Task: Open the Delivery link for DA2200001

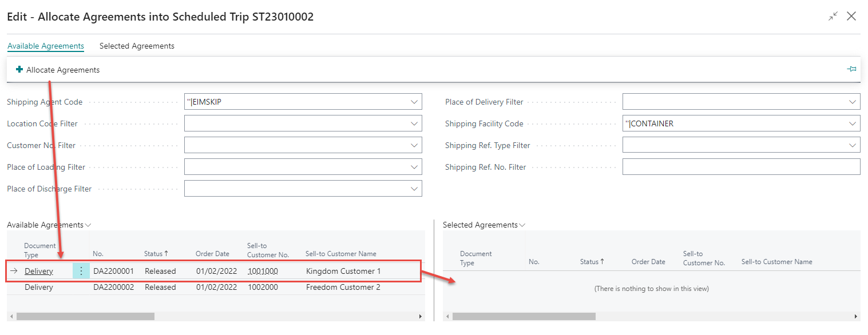Action: tap(39, 271)
